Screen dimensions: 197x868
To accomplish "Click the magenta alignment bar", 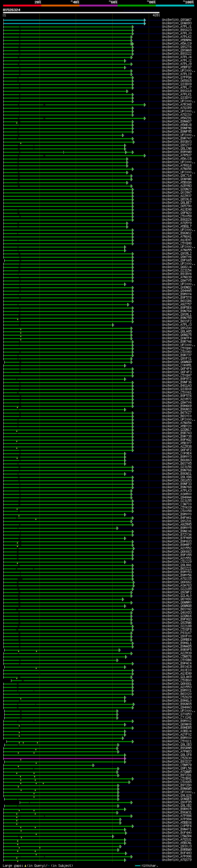I will point(64,758).
